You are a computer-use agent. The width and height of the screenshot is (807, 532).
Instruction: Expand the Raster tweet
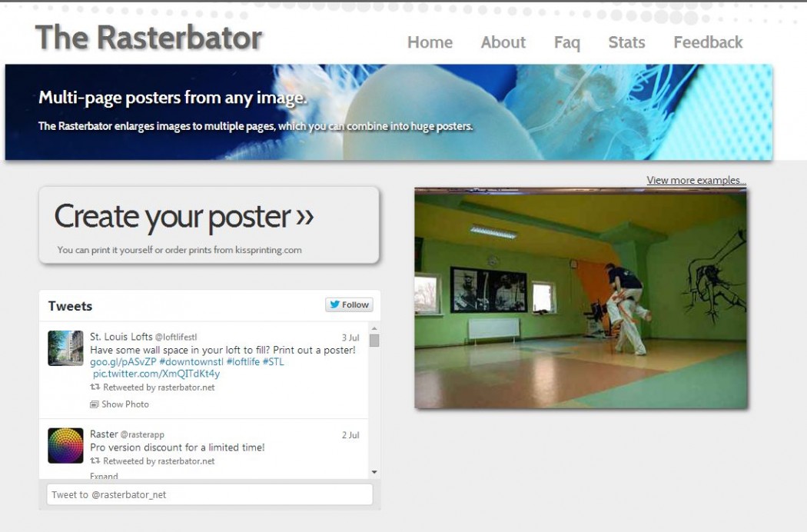pos(104,476)
